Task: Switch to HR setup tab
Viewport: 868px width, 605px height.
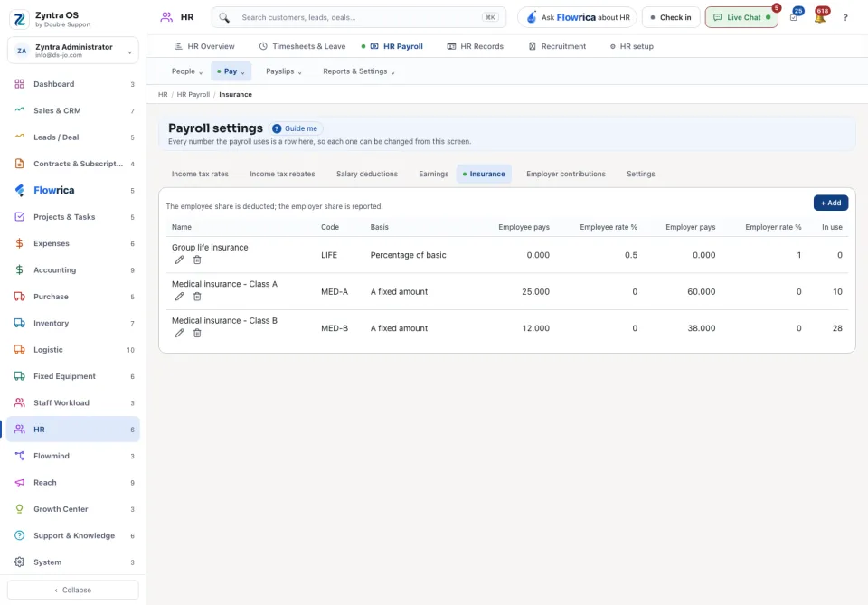Action: click(632, 46)
